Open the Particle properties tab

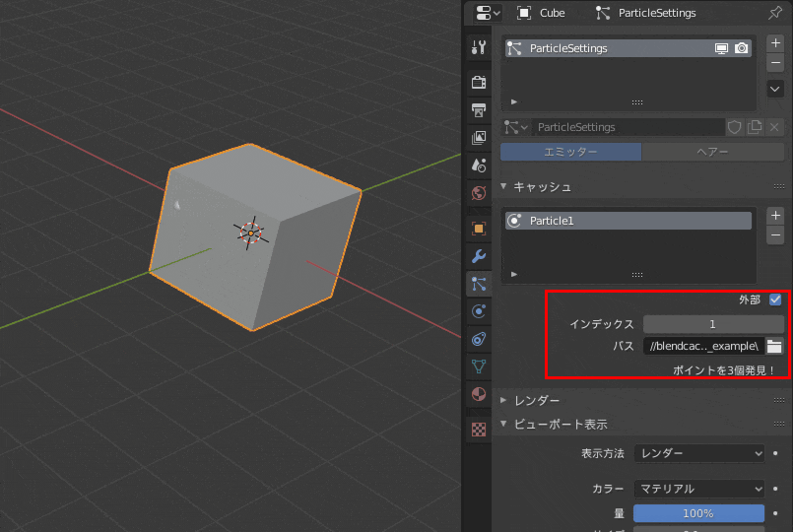tap(479, 284)
